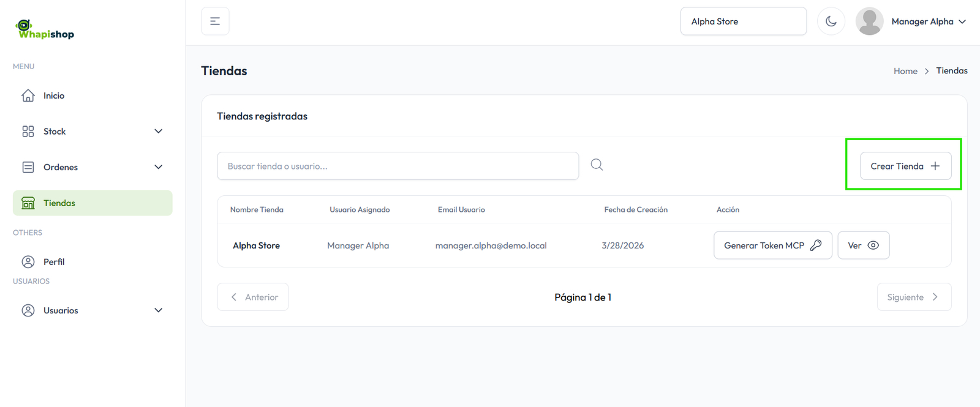Follow the Home breadcrumb link

click(905, 71)
